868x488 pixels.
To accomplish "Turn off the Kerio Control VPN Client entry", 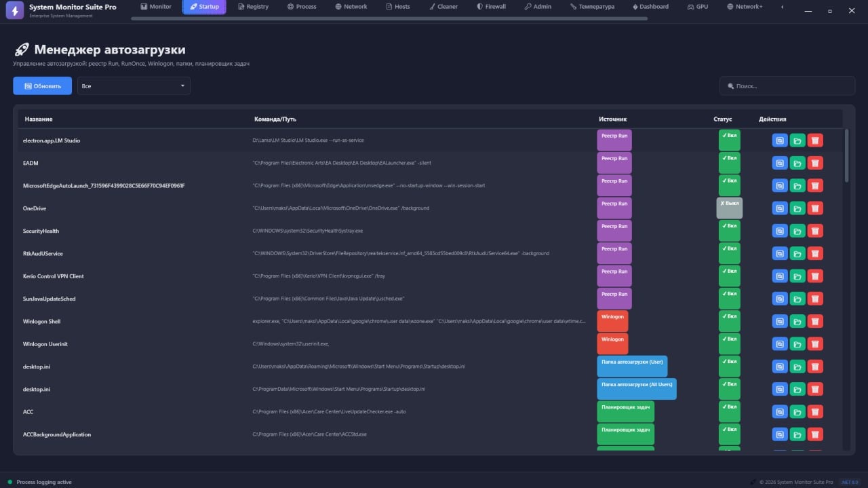I will tap(729, 276).
